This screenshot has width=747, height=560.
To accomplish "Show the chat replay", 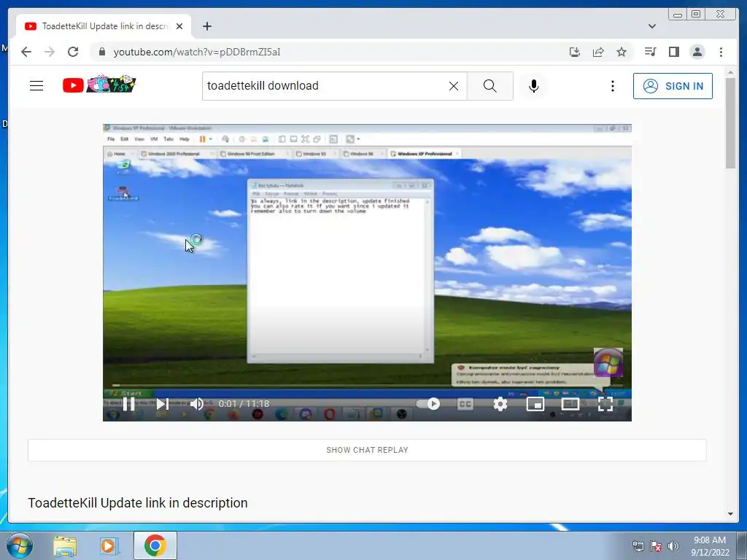I will click(x=367, y=450).
